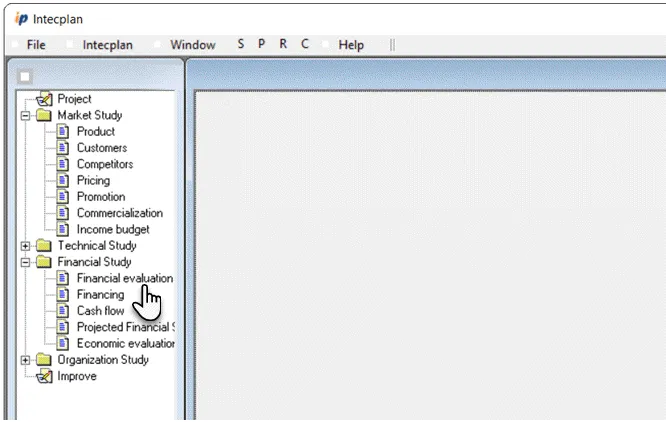666x422 pixels.
Task: Select the Market Study label
Action: tap(90, 115)
